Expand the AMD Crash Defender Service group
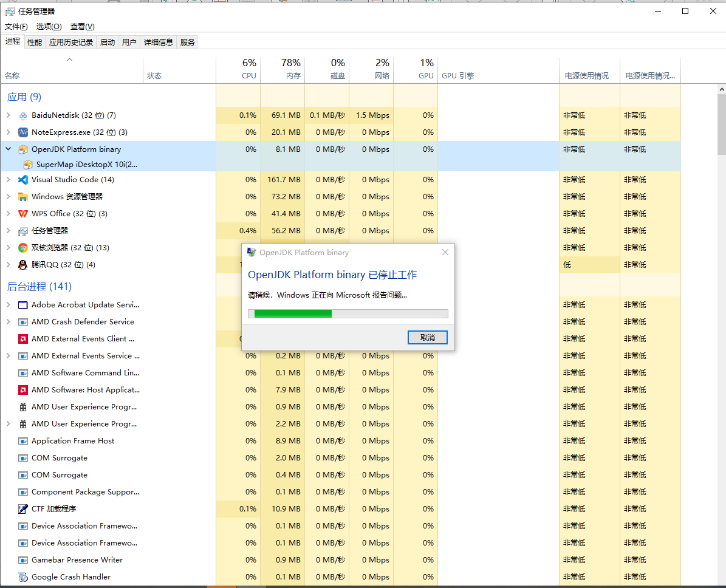The height and width of the screenshot is (588, 726). (9, 321)
